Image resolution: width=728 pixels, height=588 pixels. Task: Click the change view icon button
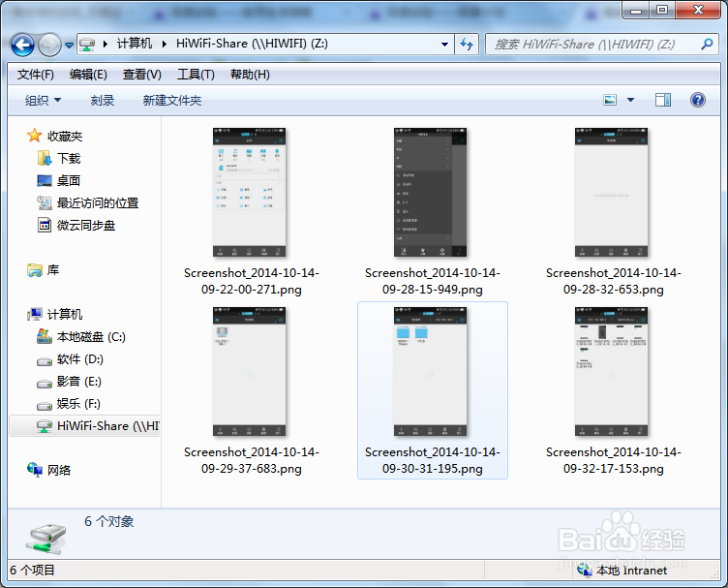click(x=610, y=100)
